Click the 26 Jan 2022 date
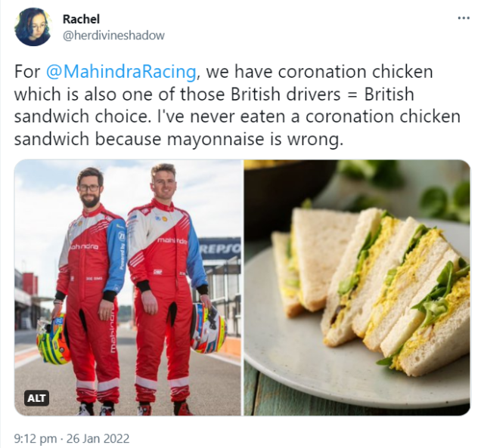484x448 pixels. click(98, 438)
